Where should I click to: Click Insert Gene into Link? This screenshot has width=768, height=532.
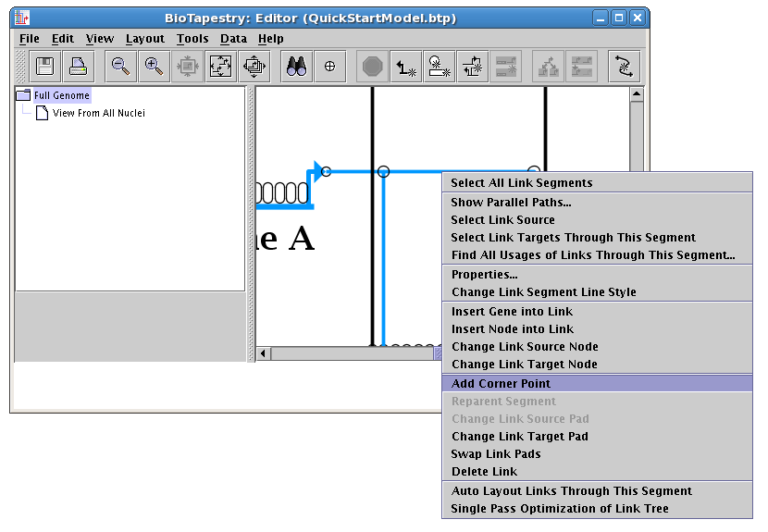pyautogui.click(x=512, y=312)
